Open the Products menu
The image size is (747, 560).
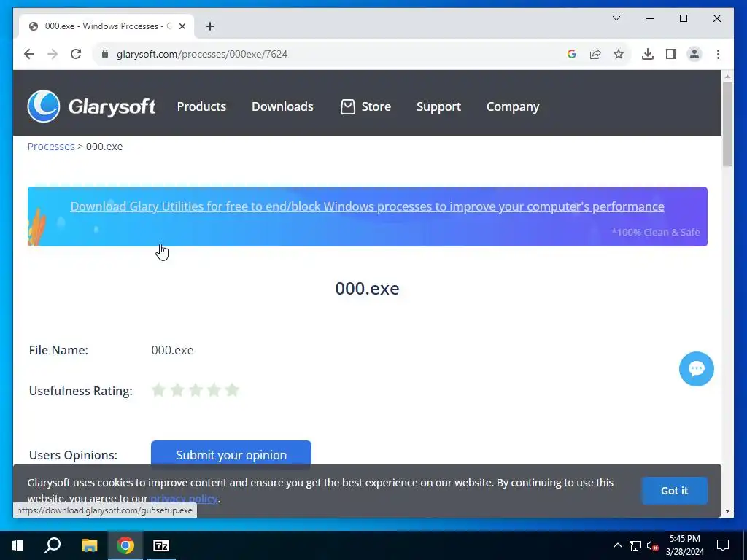point(201,106)
